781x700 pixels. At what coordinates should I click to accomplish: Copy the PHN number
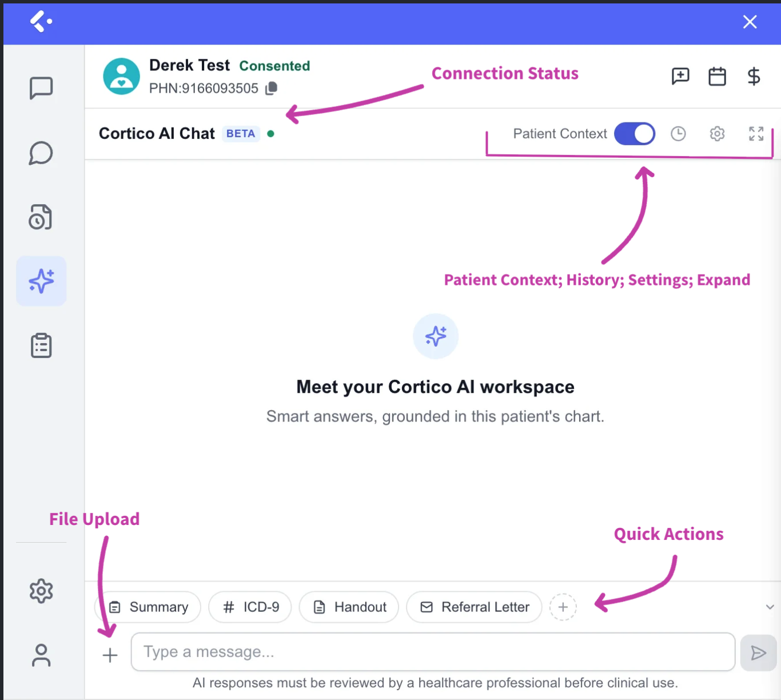tap(272, 88)
